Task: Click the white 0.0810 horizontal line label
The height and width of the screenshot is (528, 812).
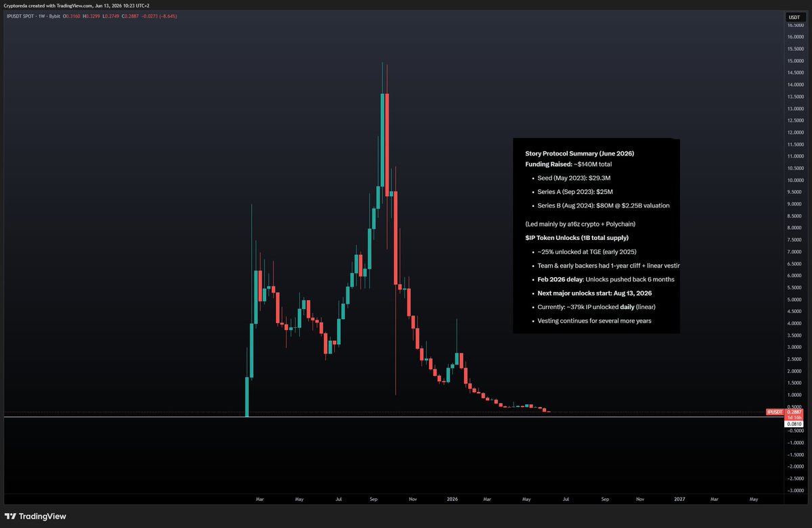Action: [794, 424]
